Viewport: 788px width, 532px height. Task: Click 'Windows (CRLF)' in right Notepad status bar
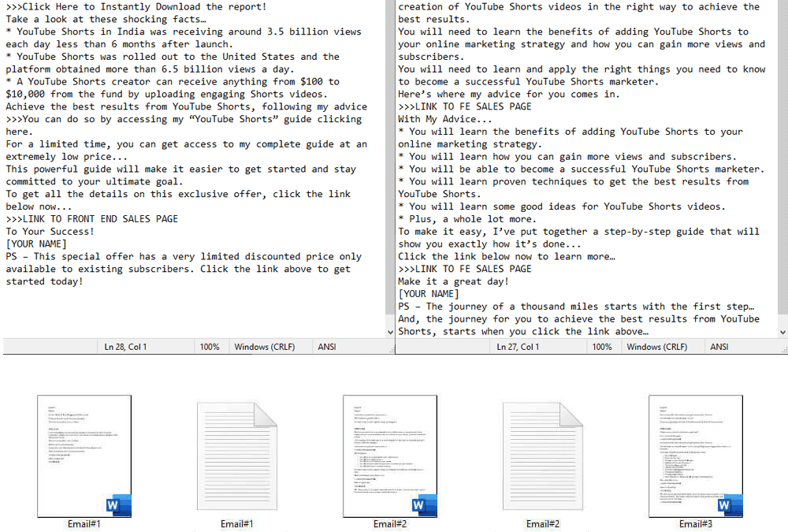(x=657, y=347)
